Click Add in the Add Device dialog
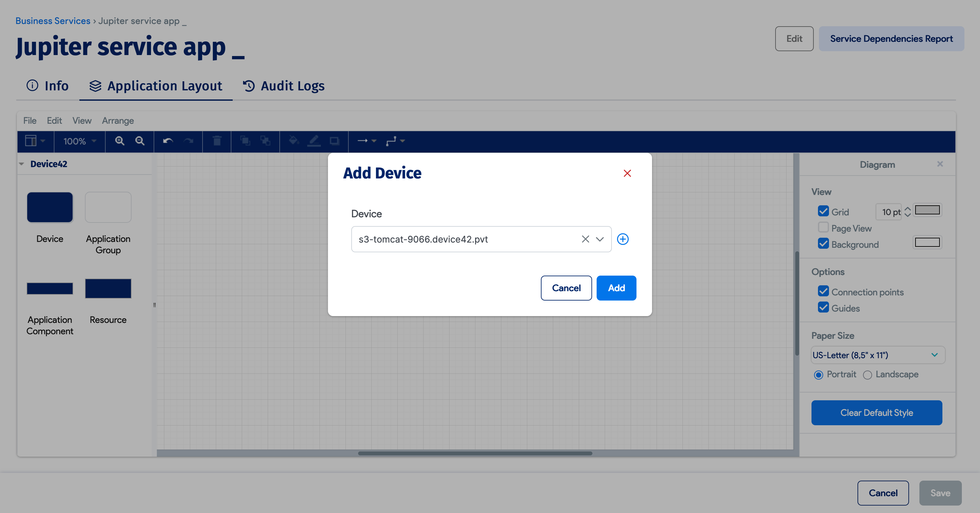The height and width of the screenshot is (513, 980). coord(616,288)
